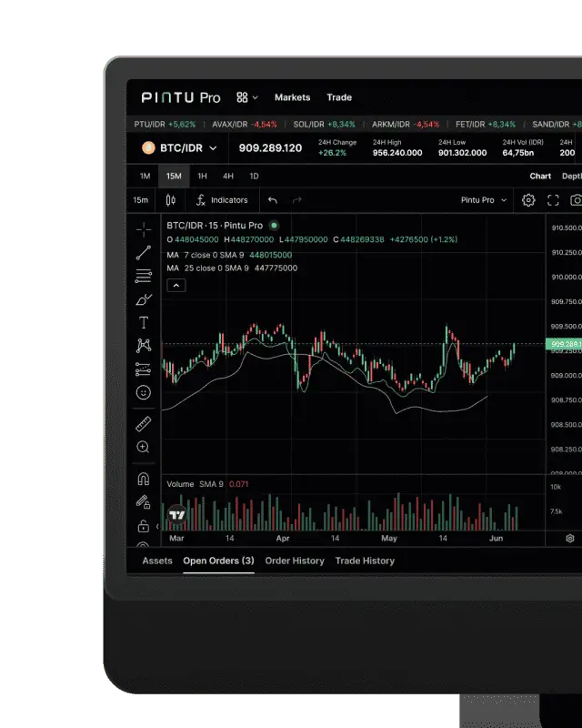582x728 pixels.
Task: Lock all drawing tools
Action: tap(144, 526)
